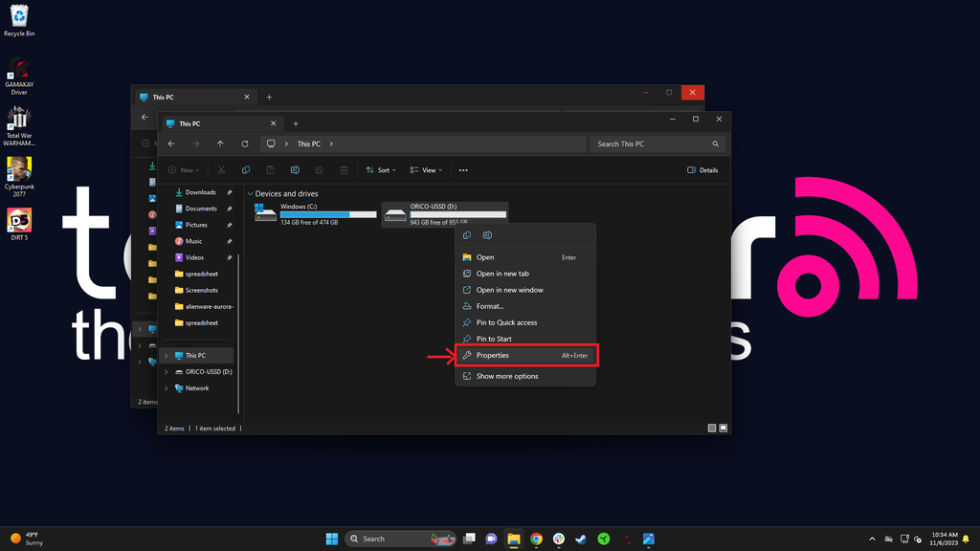Select the Paste icon in the toolbar

coord(271,170)
